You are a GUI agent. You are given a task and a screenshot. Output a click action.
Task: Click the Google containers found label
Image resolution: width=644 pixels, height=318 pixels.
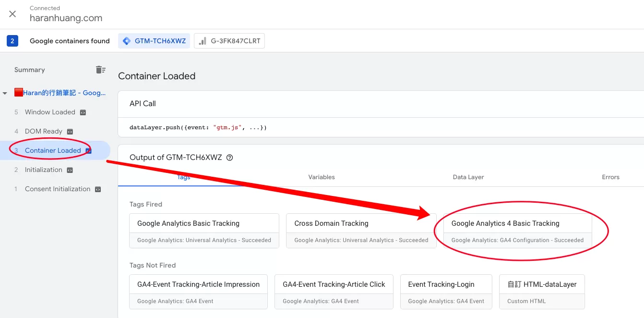click(x=70, y=41)
